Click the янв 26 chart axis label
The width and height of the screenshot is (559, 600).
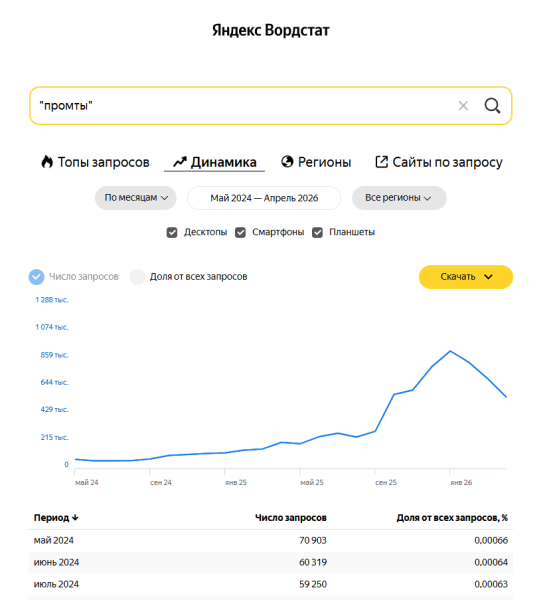point(461,483)
